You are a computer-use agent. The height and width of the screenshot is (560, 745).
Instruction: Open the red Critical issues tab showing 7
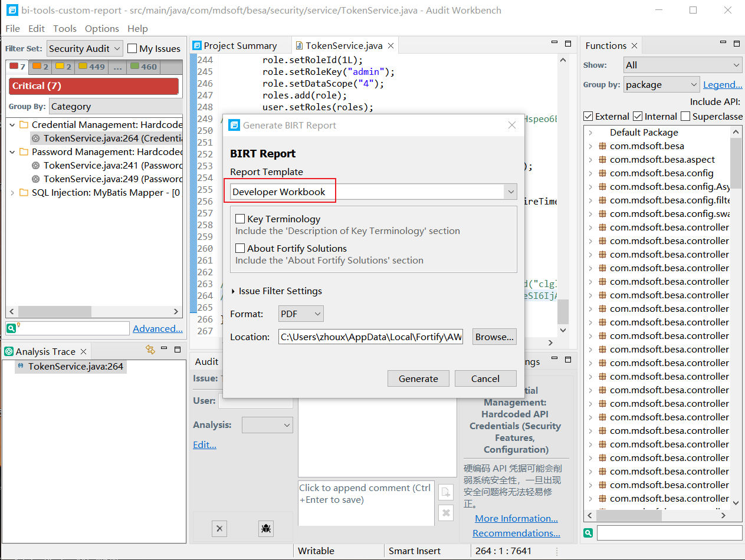click(18, 67)
